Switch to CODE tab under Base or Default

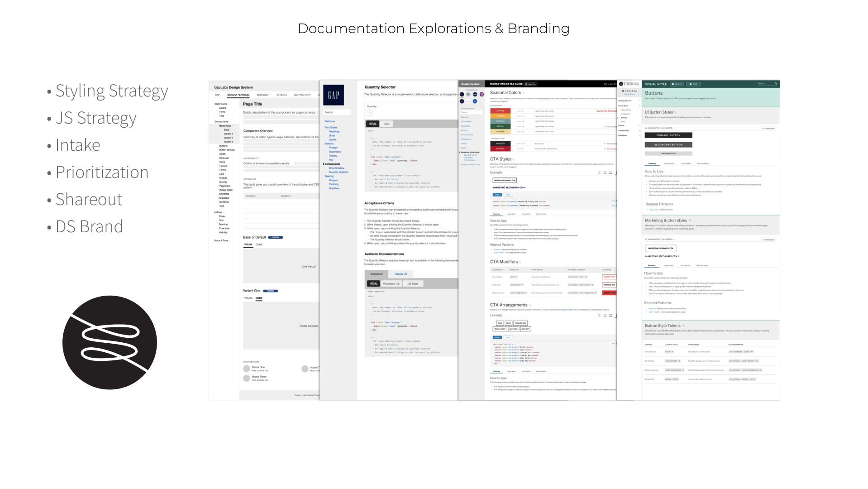coord(259,244)
